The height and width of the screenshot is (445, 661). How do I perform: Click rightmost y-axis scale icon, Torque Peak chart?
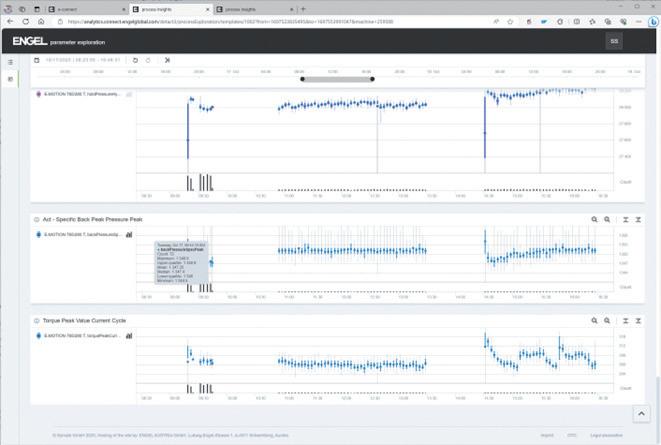(638, 321)
